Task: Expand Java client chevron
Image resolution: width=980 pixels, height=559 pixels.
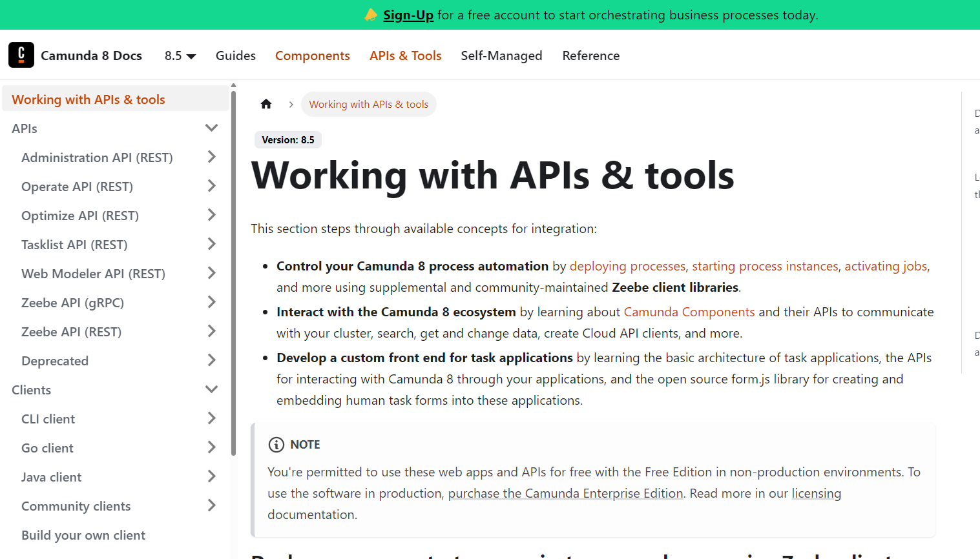Action: point(211,476)
